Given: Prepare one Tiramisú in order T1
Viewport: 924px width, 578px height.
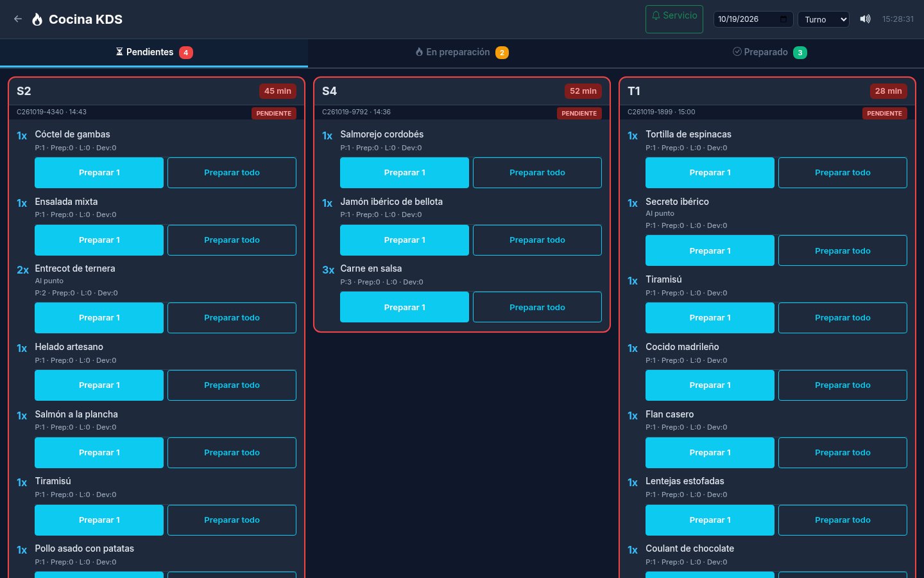Looking at the screenshot, I should coord(710,318).
